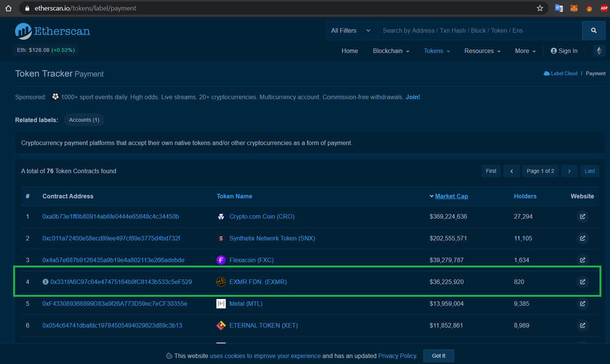Open website link for Crypto.com Coin row
The image size is (610, 364).
[x=583, y=217]
